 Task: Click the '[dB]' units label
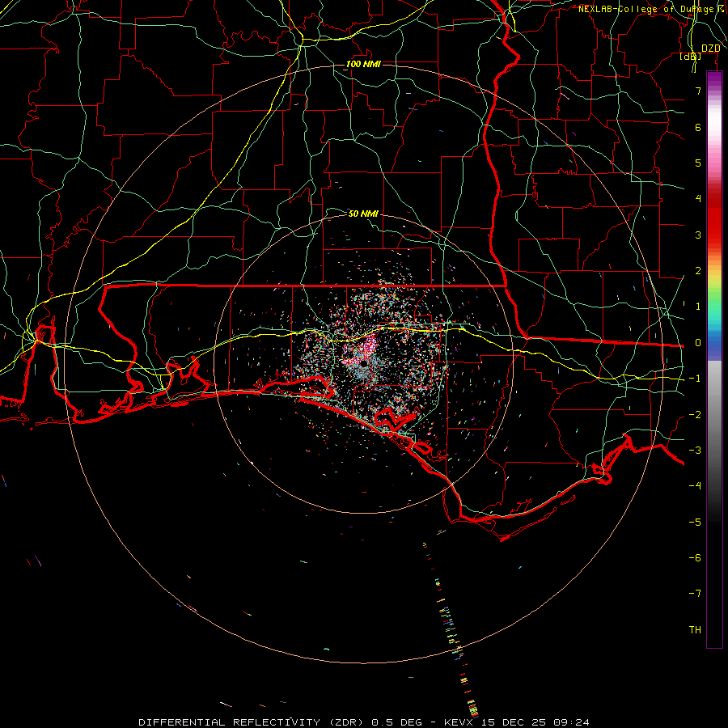690,57
